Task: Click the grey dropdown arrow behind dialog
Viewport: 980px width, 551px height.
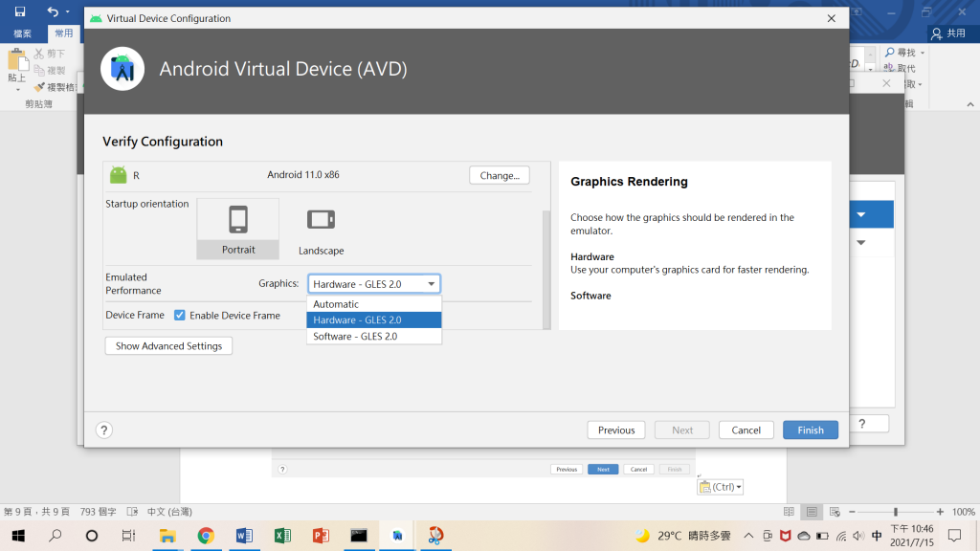Action: (861, 242)
